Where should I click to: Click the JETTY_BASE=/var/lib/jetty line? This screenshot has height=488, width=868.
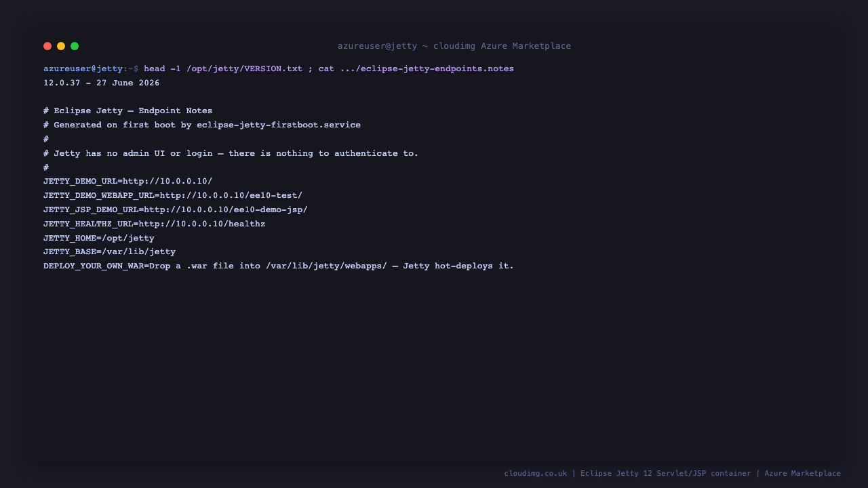point(110,252)
